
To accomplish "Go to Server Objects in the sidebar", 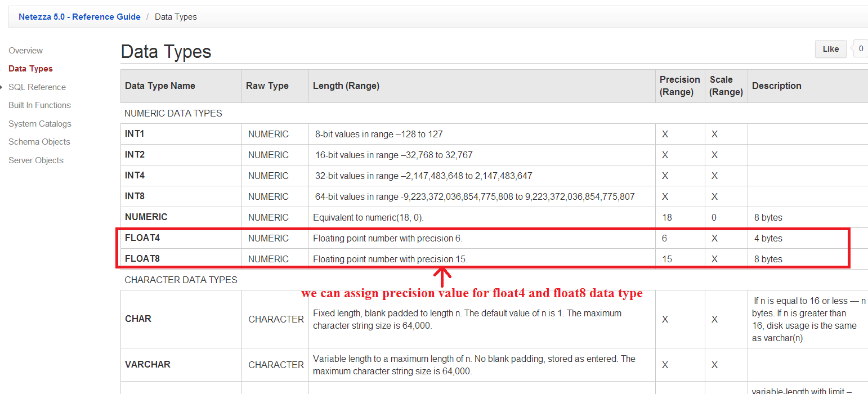I will (x=36, y=160).
